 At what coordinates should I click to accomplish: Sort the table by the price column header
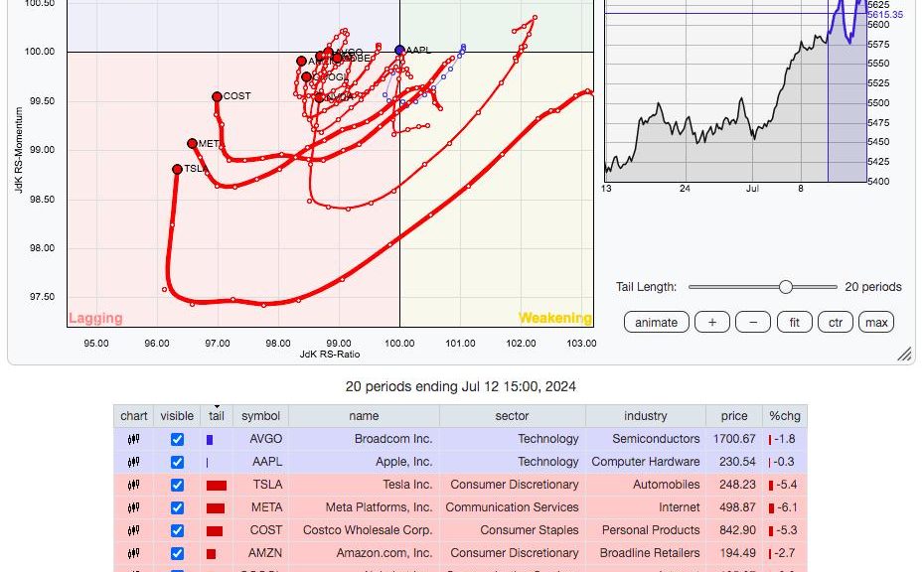coord(733,416)
